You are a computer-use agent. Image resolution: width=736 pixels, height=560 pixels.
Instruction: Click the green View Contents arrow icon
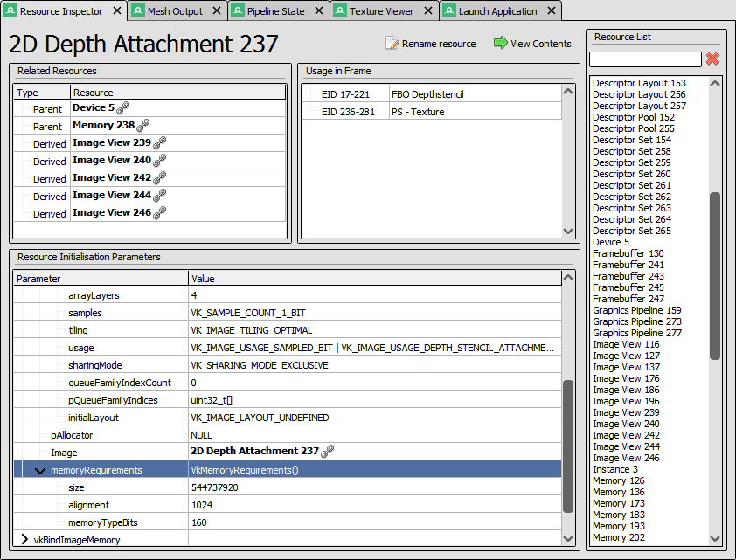click(x=500, y=43)
